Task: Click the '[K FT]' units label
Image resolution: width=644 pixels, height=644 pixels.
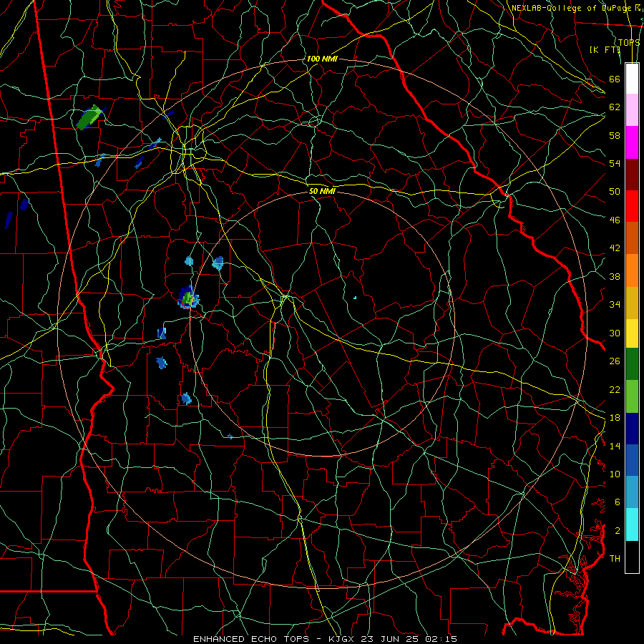Action: pos(605,49)
